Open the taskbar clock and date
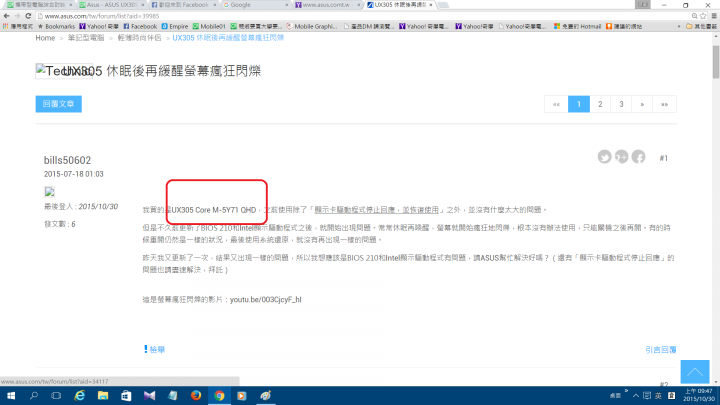 pyautogui.click(x=698, y=395)
